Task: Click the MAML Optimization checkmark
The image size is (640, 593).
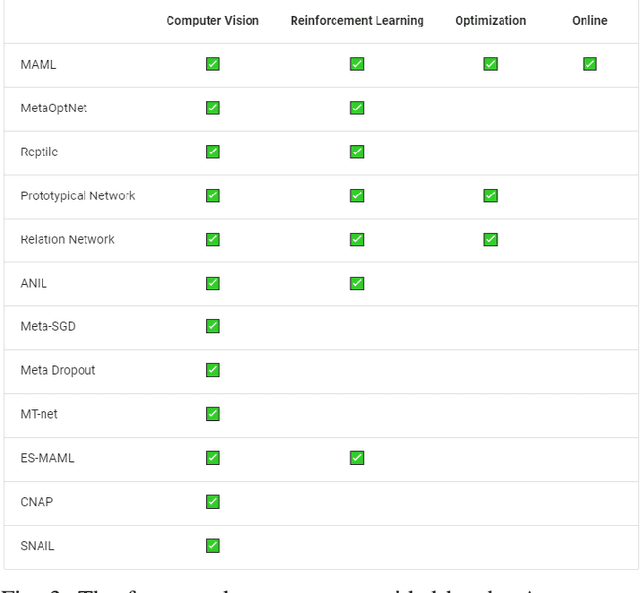Action: [x=490, y=64]
